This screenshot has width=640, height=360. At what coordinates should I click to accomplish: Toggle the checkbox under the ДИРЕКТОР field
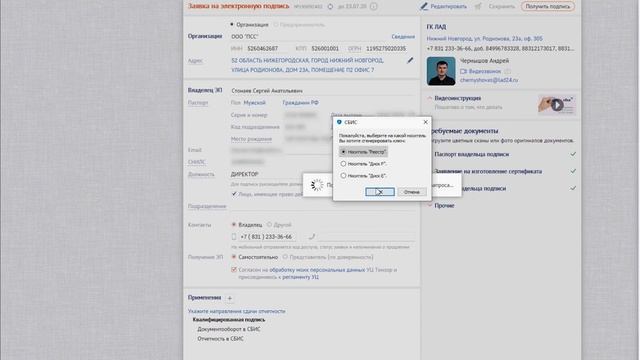[x=234, y=194]
